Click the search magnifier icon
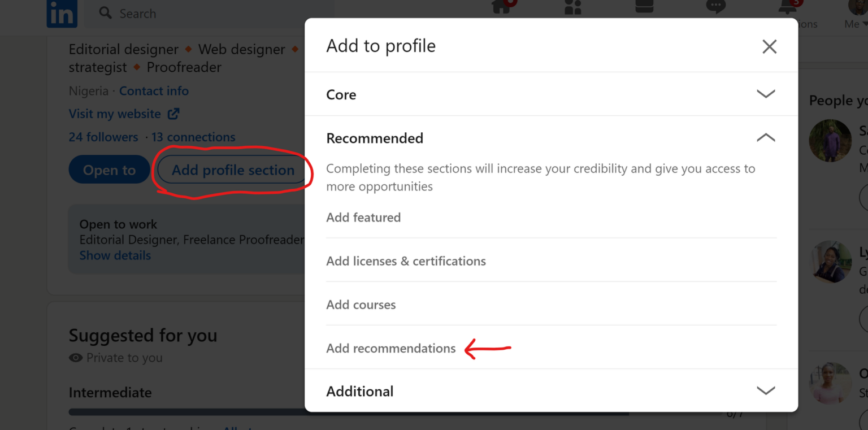868x430 pixels. (105, 12)
